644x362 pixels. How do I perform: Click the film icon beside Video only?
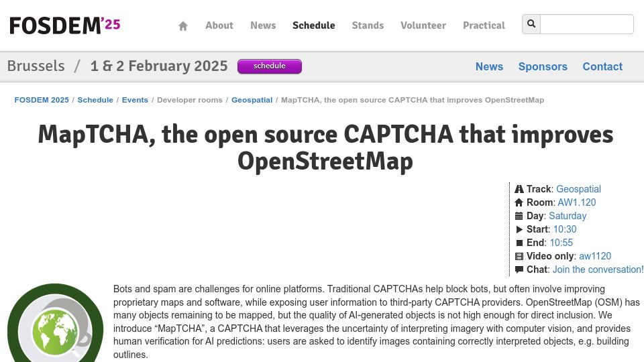519,256
